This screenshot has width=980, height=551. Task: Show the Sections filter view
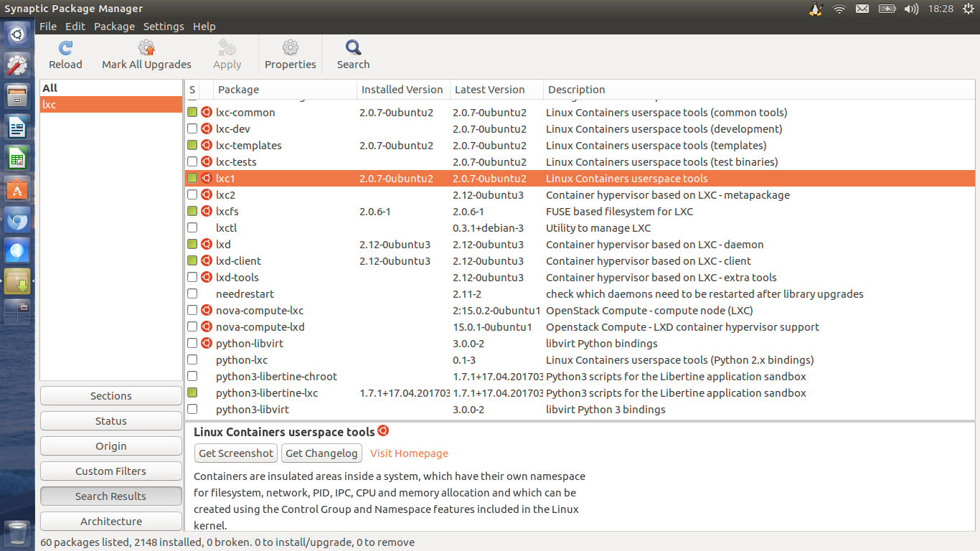tap(111, 396)
